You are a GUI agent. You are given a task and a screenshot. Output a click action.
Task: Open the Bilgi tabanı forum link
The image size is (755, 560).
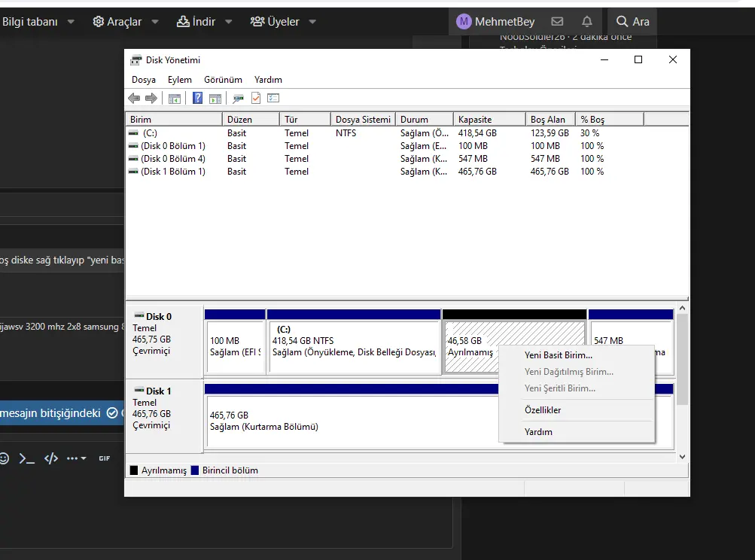pyautogui.click(x=30, y=22)
